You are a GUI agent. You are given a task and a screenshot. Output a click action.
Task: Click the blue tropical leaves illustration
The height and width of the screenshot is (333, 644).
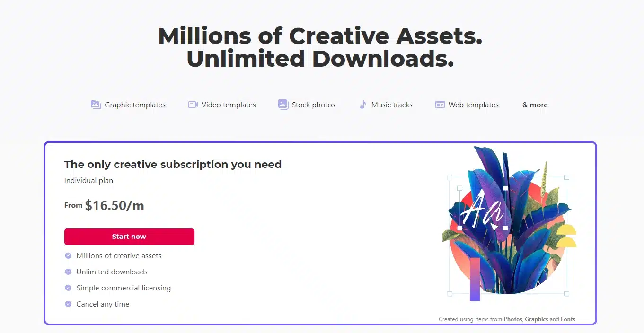click(509, 222)
